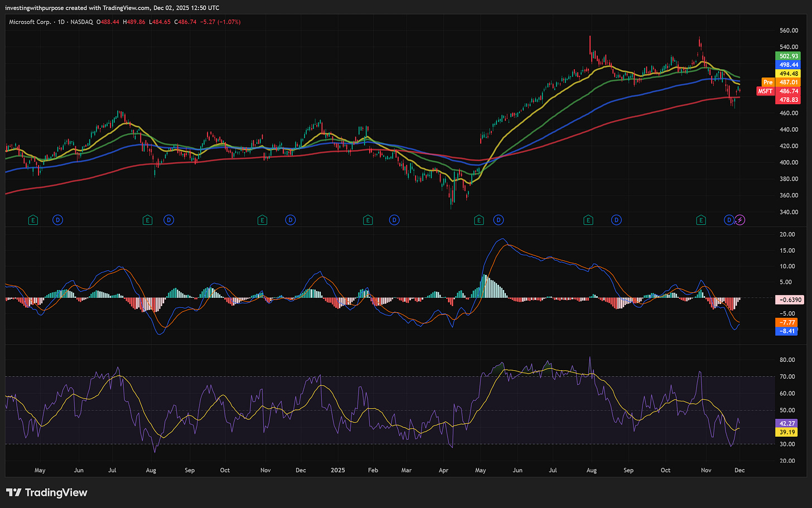Click the Dec label at the right end of the time axis

(x=739, y=470)
